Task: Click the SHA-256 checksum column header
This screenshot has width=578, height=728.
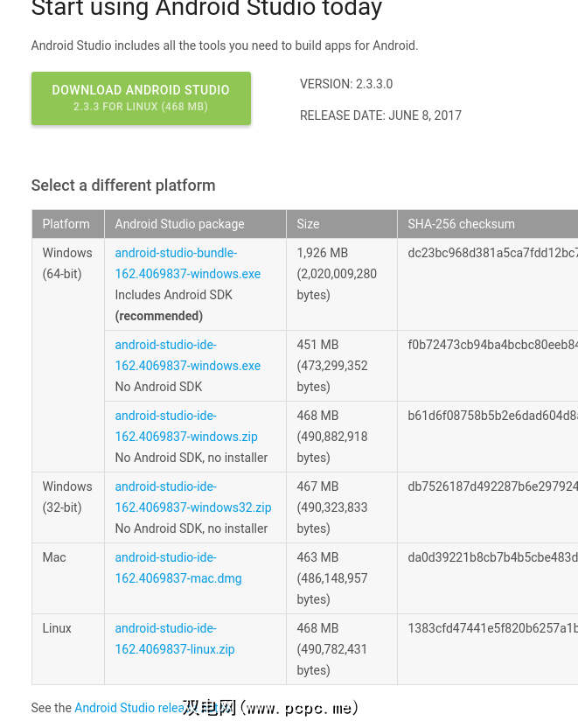Action: pyautogui.click(x=461, y=224)
